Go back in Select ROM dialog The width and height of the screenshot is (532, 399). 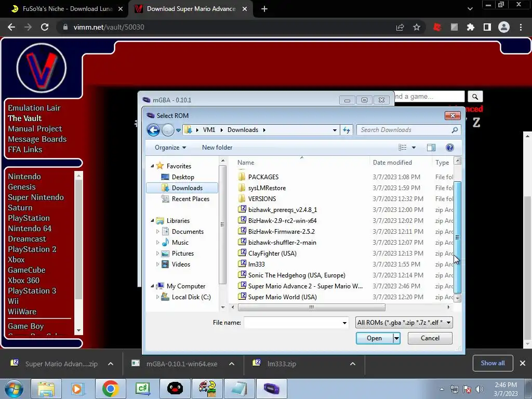coord(153,130)
